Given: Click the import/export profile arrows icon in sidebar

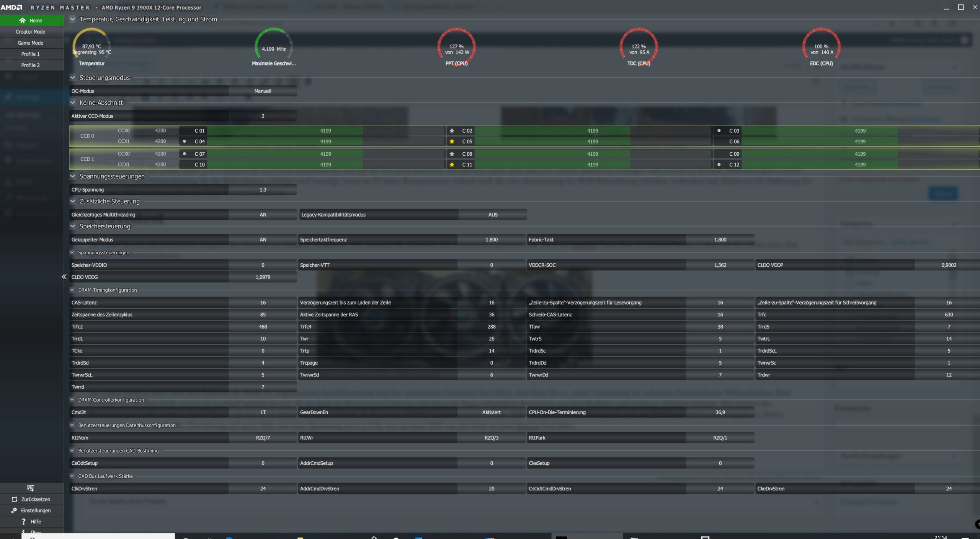Looking at the screenshot, I should point(31,488).
